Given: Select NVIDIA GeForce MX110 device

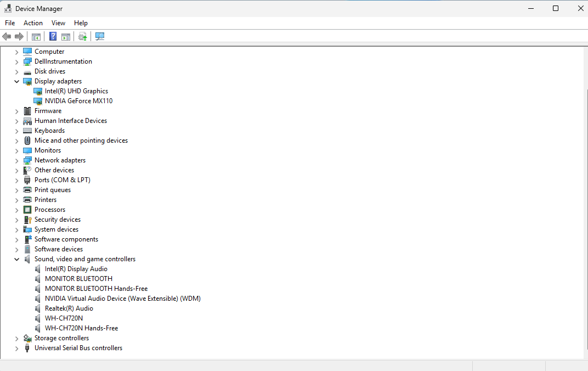Looking at the screenshot, I should (79, 101).
